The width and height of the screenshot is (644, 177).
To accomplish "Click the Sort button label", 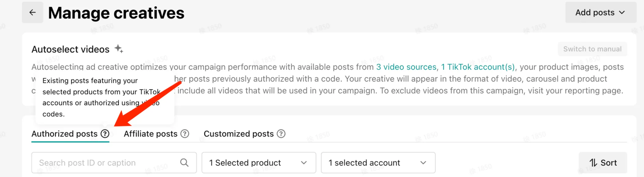I will 609,163.
